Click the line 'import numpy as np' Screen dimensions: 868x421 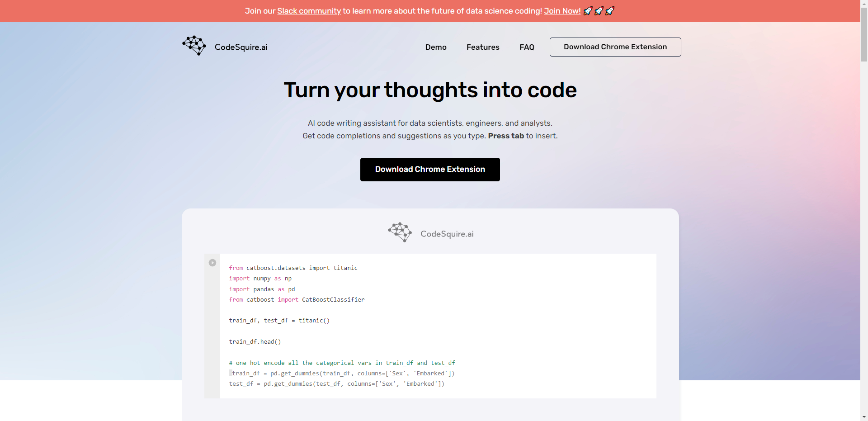click(260, 279)
